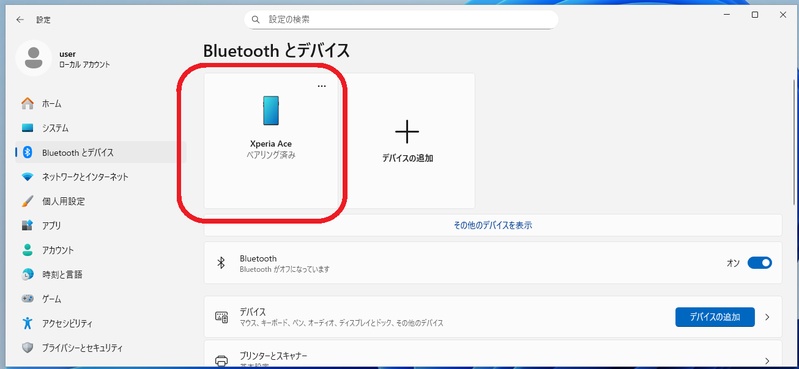Minimize the Settings window
Viewport: 799px width, 369px height.
(x=727, y=15)
